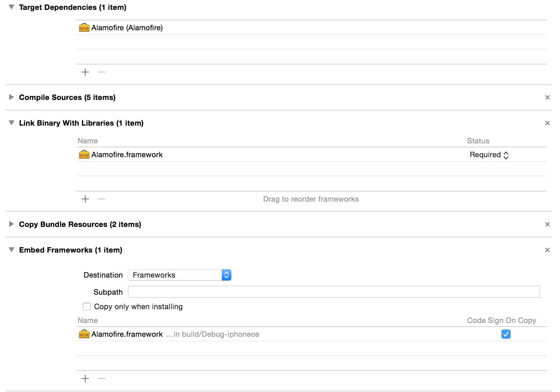Click the Name header in Link Binary list

(88, 141)
